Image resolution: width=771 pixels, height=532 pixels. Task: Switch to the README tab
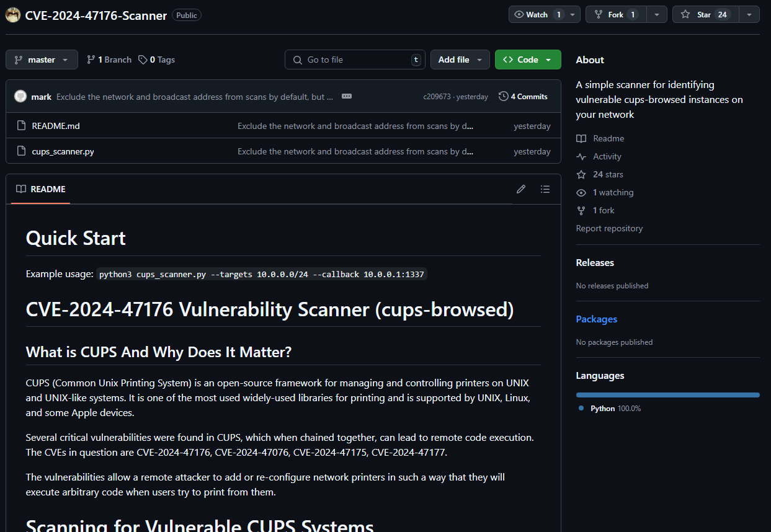(40, 189)
